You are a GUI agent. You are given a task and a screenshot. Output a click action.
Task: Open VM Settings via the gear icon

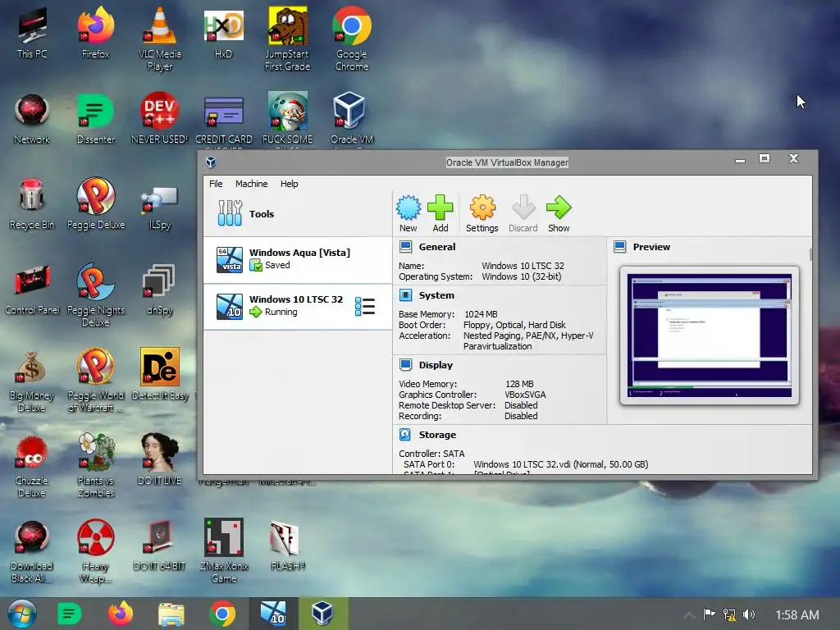point(482,213)
